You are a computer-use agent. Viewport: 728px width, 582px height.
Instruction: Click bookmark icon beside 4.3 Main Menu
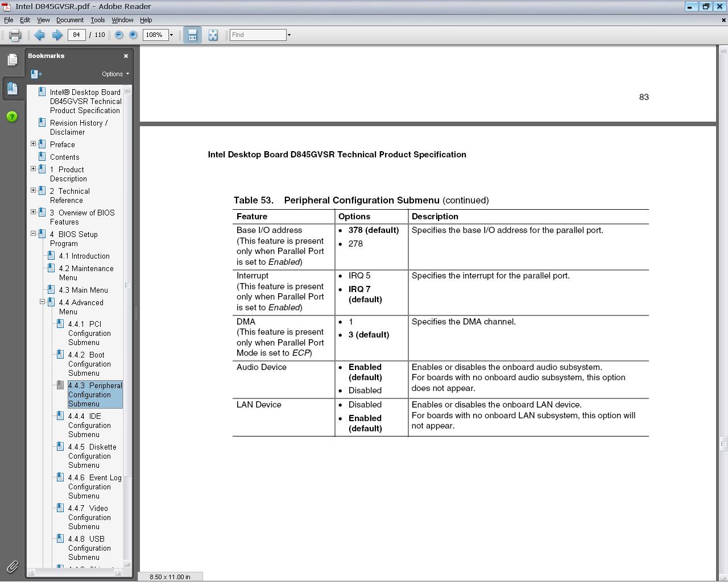click(51, 289)
